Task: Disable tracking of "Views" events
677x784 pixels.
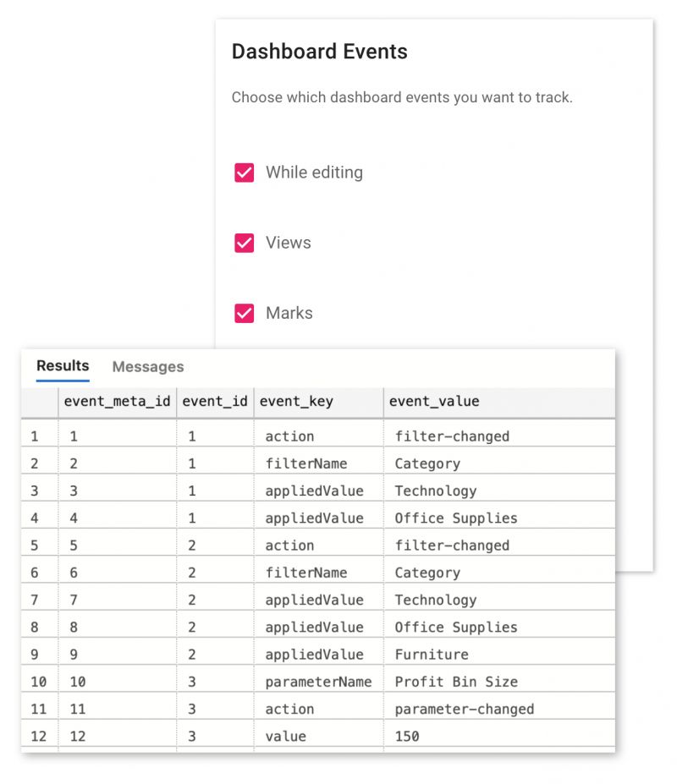Action: click(244, 243)
